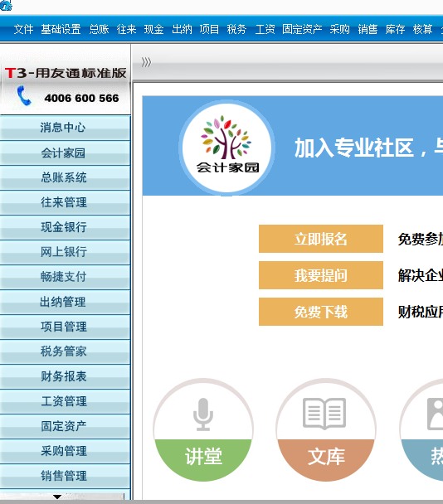
Task: Click the sidebar scroll-down arrow
Action: pyautogui.click(x=57, y=497)
